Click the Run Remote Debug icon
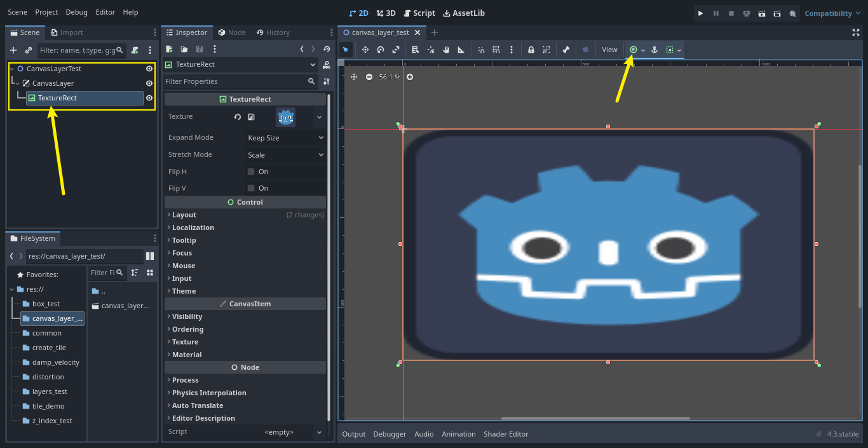This screenshot has width=868, height=448. pyautogui.click(x=747, y=13)
